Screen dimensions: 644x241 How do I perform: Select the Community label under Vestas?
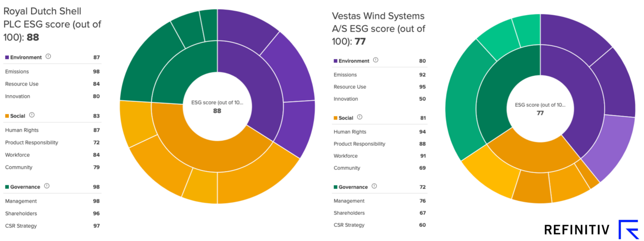pos(347,168)
